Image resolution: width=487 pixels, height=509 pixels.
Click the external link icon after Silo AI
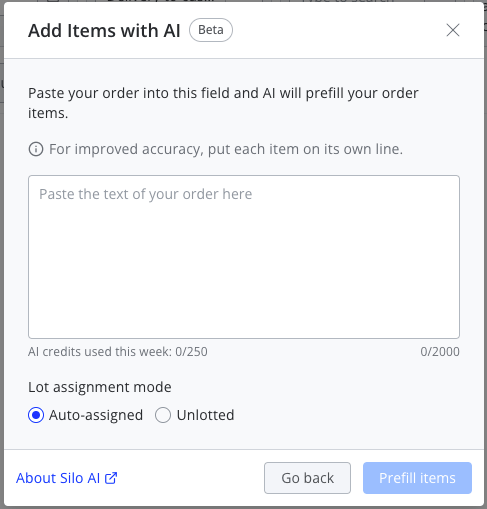coord(111,478)
